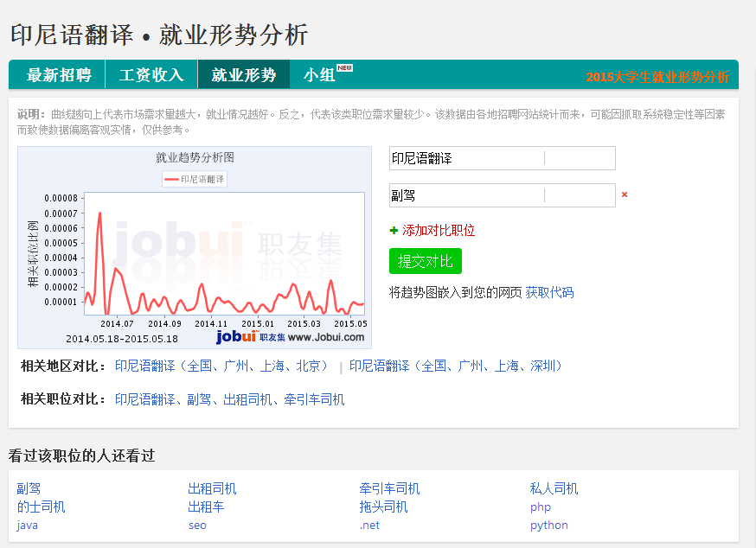This screenshot has width=756, height=548.
Task: Click the python link in related jobs
Action: click(549, 525)
